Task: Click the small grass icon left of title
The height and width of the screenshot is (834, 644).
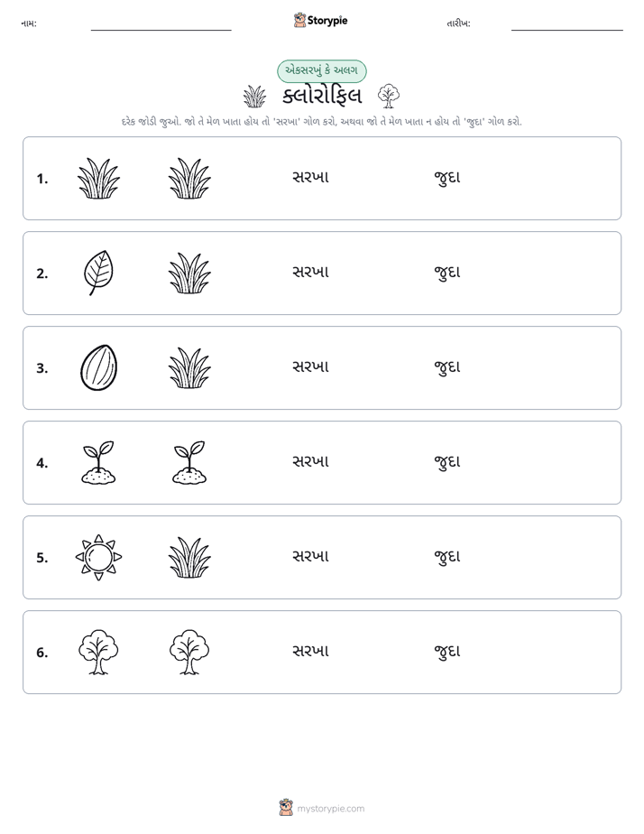Action: (x=254, y=97)
